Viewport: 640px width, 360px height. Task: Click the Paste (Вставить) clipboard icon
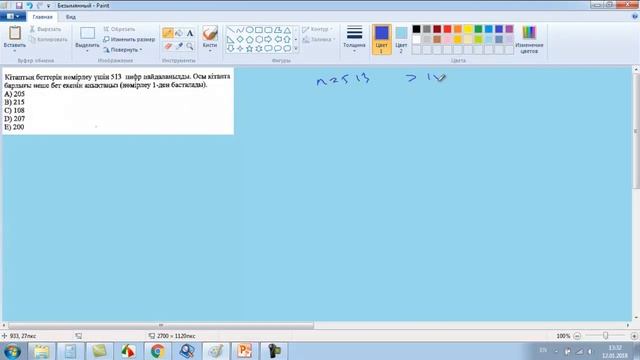(x=15, y=33)
